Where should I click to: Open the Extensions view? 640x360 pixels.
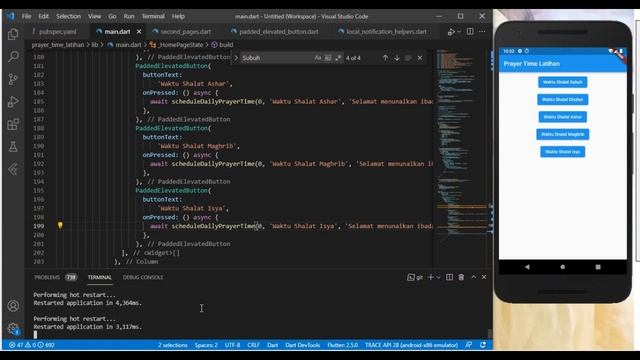pos(13,124)
